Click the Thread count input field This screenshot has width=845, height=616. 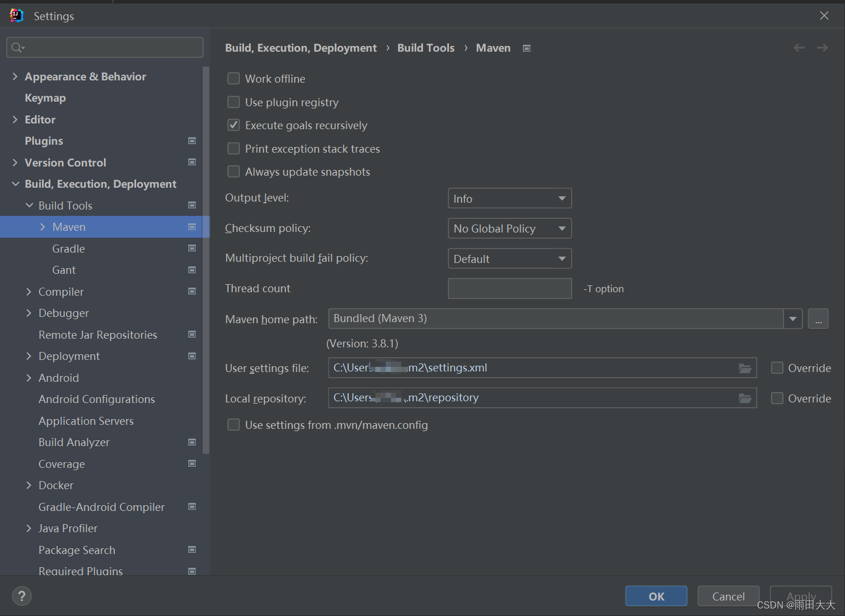pyautogui.click(x=510, y=289)
